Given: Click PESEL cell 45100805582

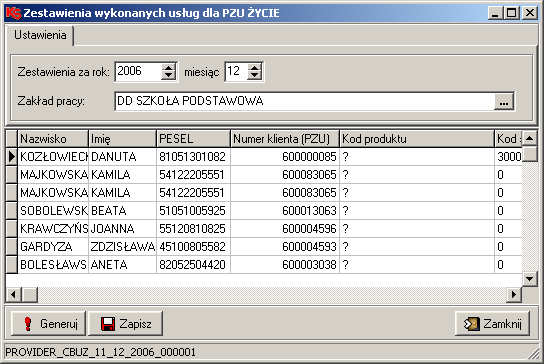Looking at the screenshot, I should pos(193,247).
